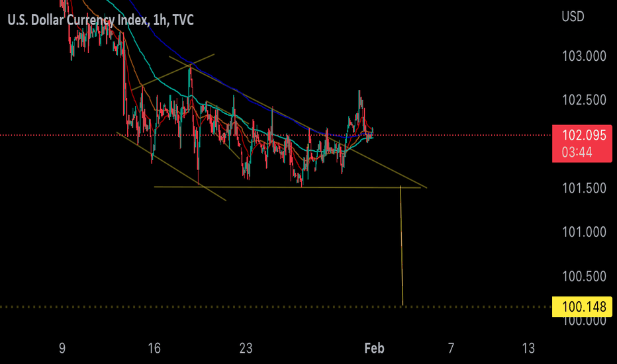Screen dimensions: 617x364
Task: Click the U.S. Dollar Currency Index chart title
Action: [x=101, y=20]
